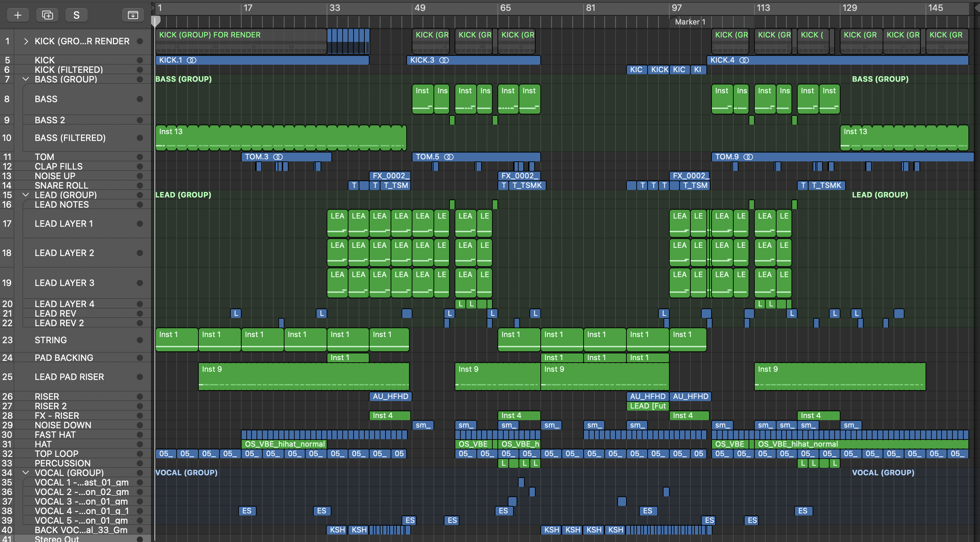
Task: Click the playhead handle in the ruler
Action: click(156, 20)
